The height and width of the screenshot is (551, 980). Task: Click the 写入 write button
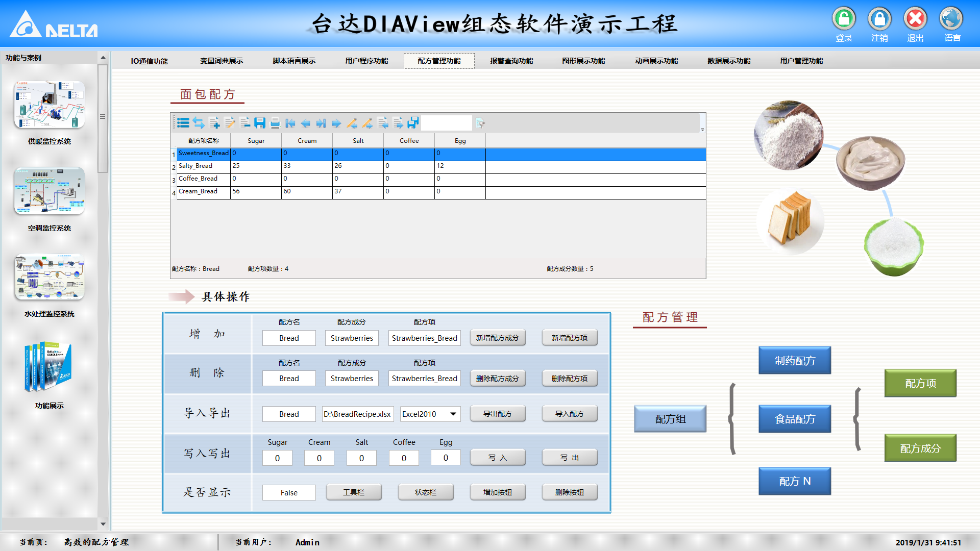498,458
